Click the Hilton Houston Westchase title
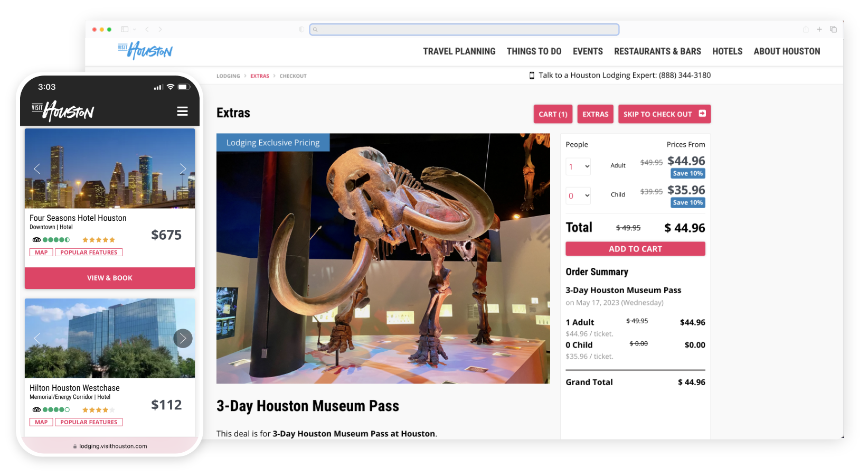Screen dimensions: 868x476 pyautogui.click(x=74, y=388)
